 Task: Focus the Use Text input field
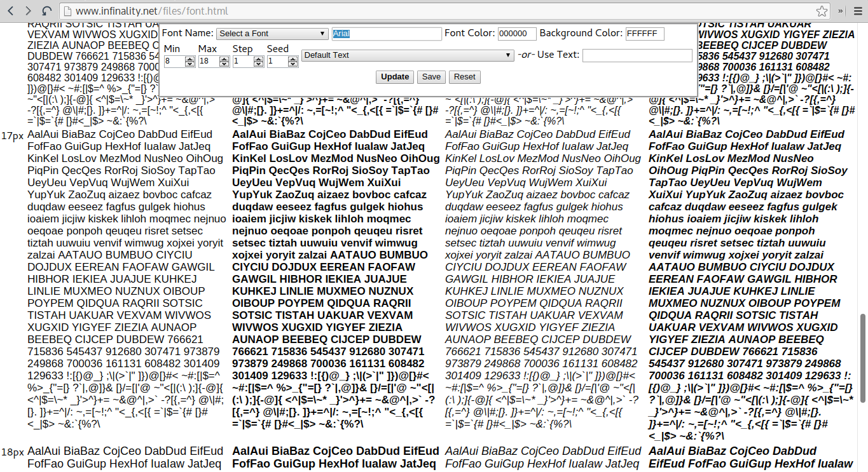click(637, 56)
